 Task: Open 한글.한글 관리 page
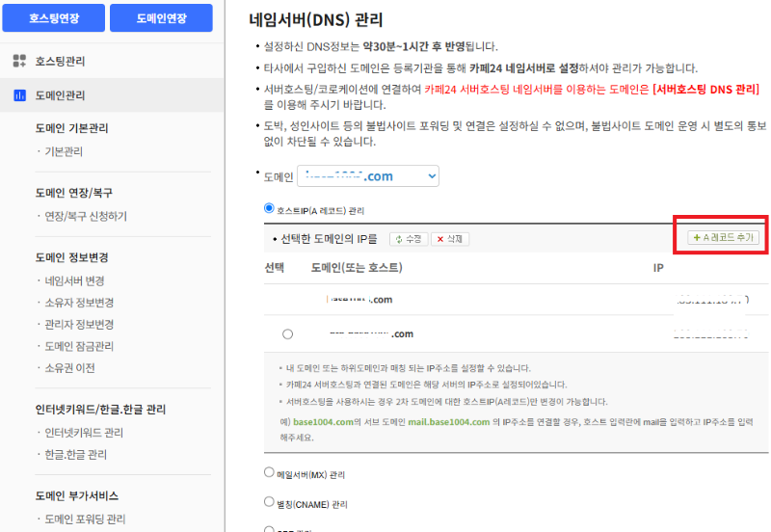(x=76, y=454)
